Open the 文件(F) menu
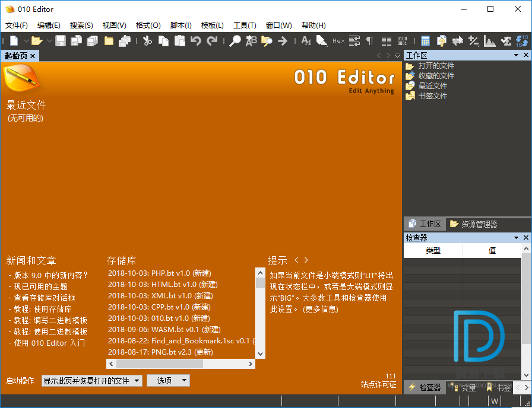The width and height of the screenshot is (532, 408). (x=16, y=26)
